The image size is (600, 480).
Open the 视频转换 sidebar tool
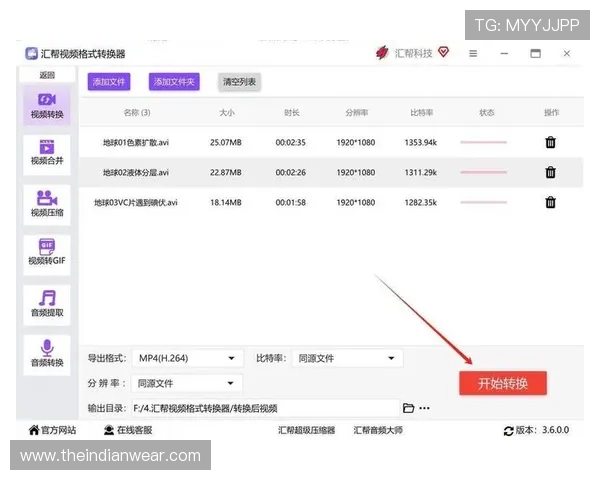47,106
